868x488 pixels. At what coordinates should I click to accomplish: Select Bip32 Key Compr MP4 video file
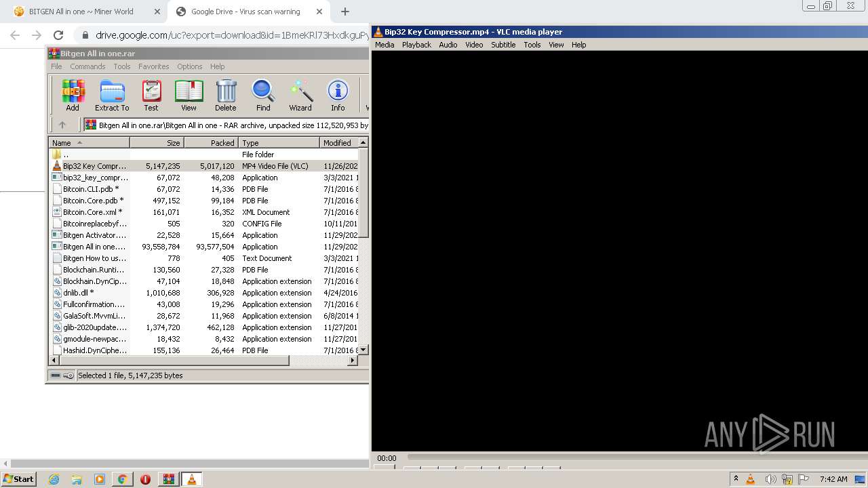[203, 166]
